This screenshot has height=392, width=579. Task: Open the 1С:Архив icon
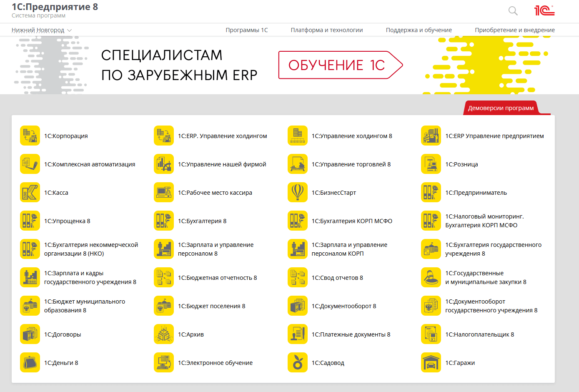click(164, 334)
